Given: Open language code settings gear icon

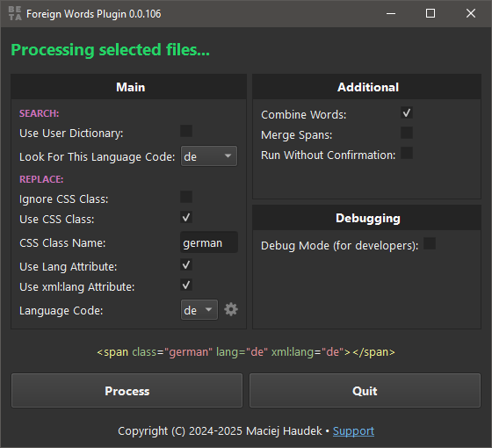Looking at the screenshot, I should 231,309.
